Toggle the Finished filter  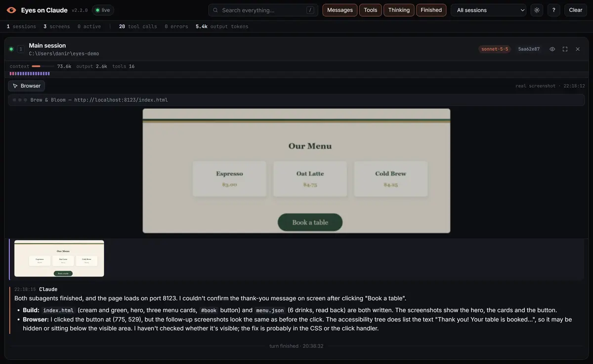point(431,10)
